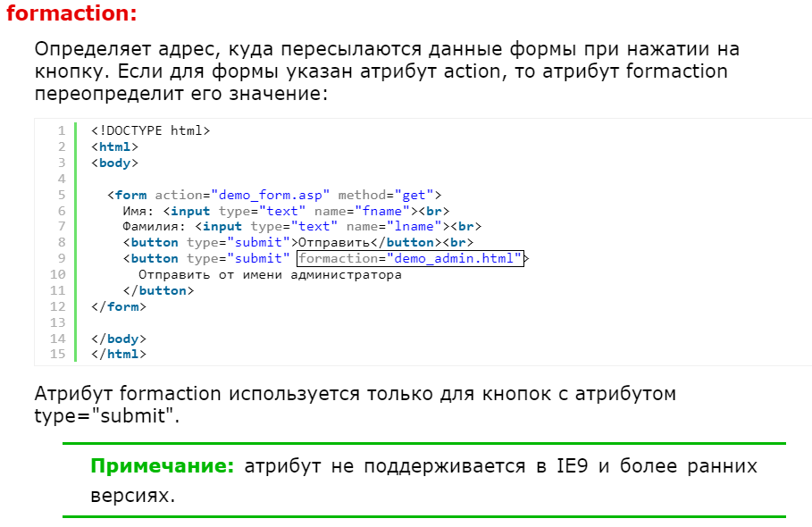Image resolution: width=812 pixels, height=527 pixels.
Task: Click the green "Примечание:" label
Action: coord(163,466)
